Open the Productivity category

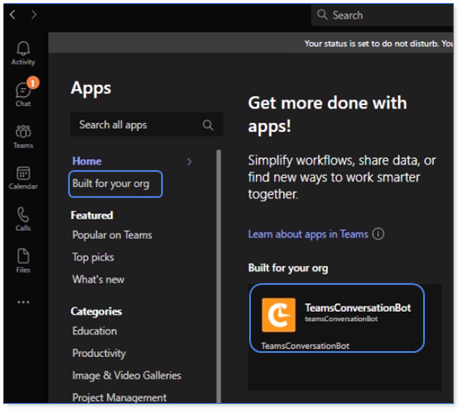(x=99, y=353)
